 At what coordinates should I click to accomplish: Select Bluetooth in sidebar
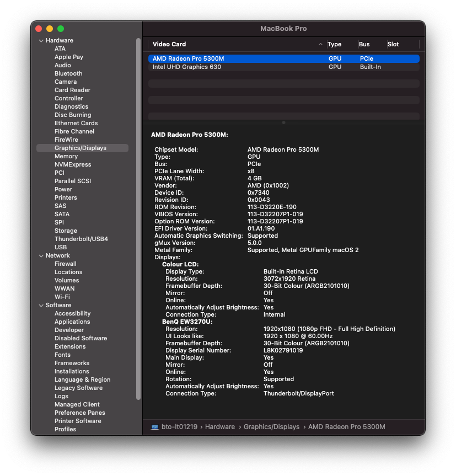click(x=68, y=73)
